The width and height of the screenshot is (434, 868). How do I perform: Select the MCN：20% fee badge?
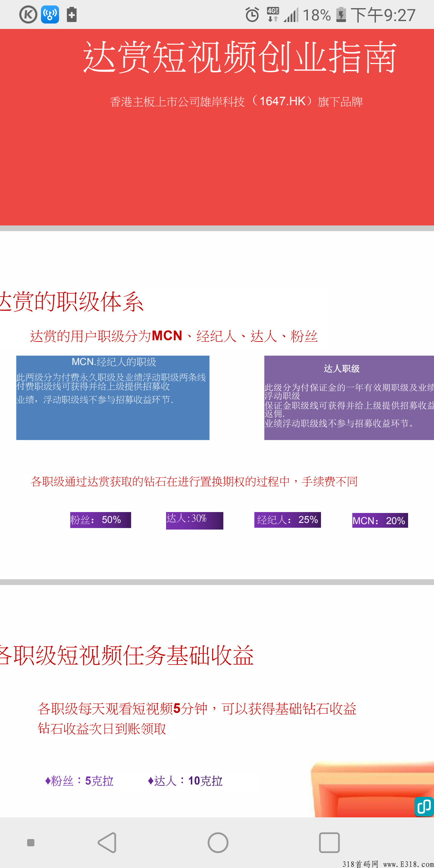click(x=380, y=520)
